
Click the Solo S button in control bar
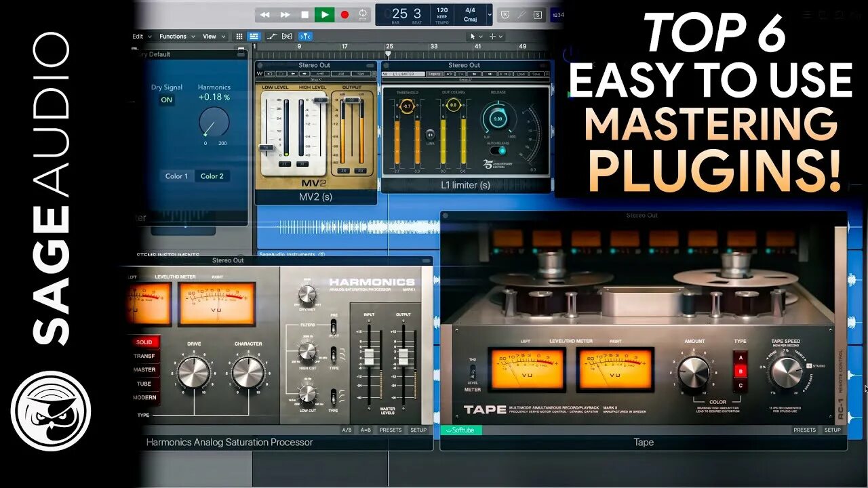[x=538, y=14]
